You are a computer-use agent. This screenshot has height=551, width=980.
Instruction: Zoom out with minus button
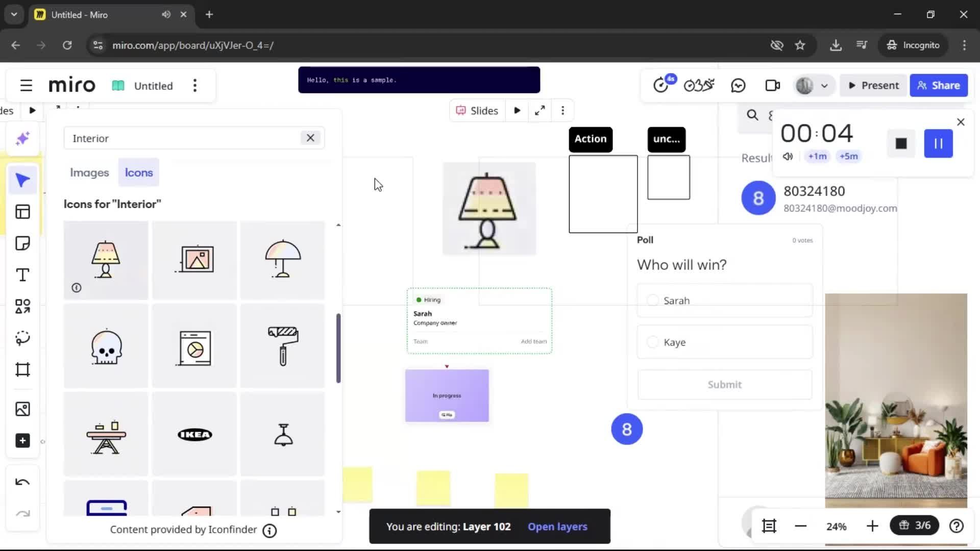(x=801, y=526)
